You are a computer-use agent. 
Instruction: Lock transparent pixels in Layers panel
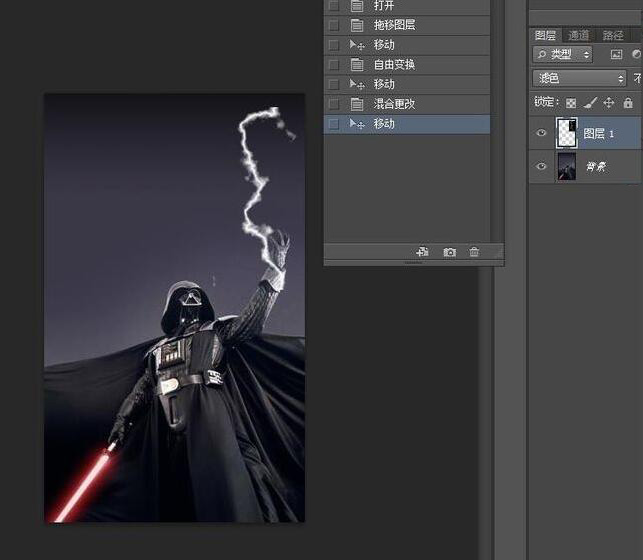point(571,103)
